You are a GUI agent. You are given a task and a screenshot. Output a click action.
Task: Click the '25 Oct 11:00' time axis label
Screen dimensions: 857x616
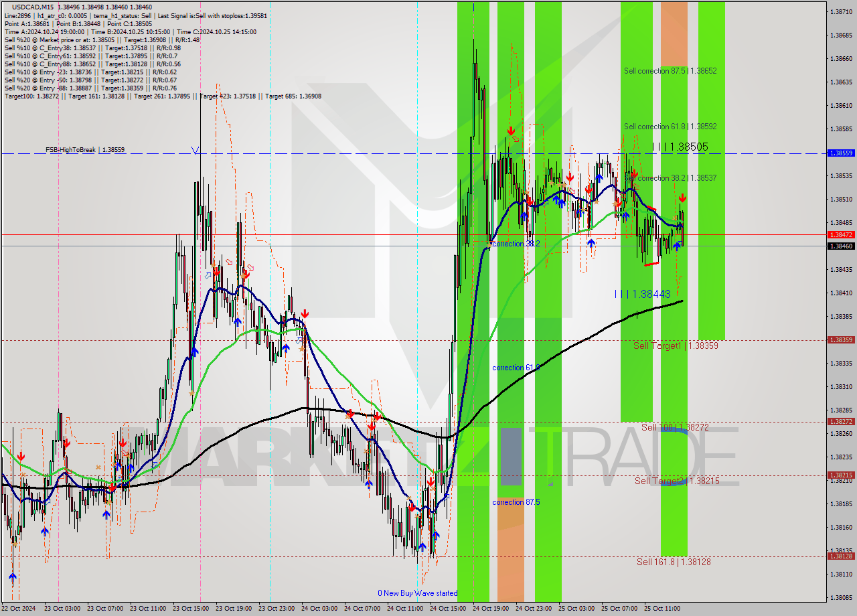click(x=664, y=609)
